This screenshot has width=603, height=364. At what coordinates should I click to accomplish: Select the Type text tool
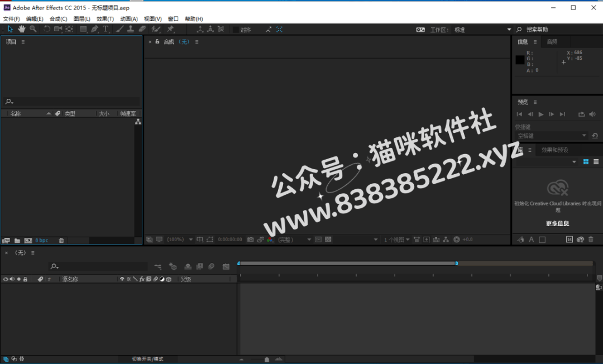pyautogui.click(x=106, y=29)
